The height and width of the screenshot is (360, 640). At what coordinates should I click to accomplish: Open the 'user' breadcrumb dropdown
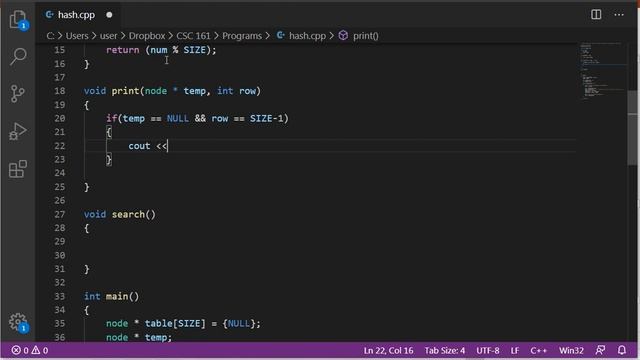pos(108,36)
